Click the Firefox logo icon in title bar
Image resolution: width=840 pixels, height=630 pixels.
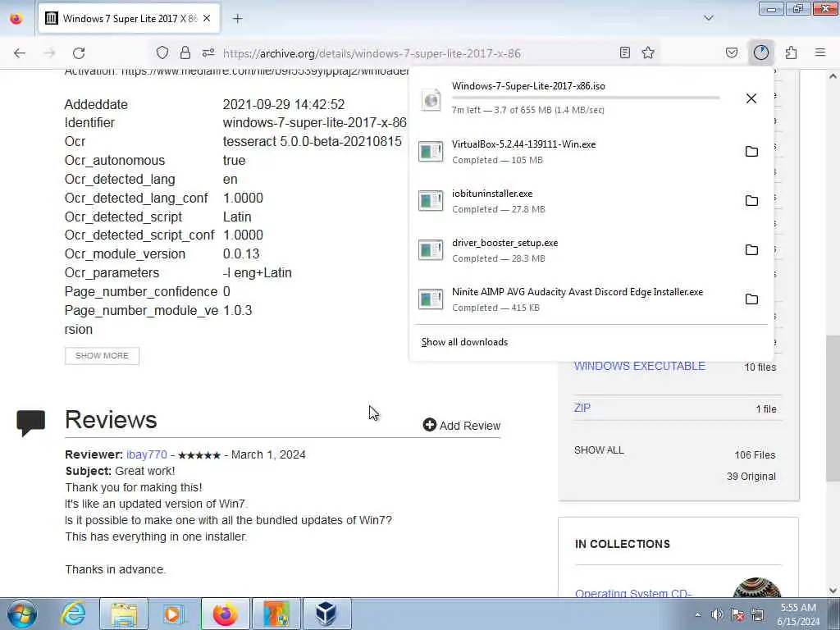coord(16,18)
